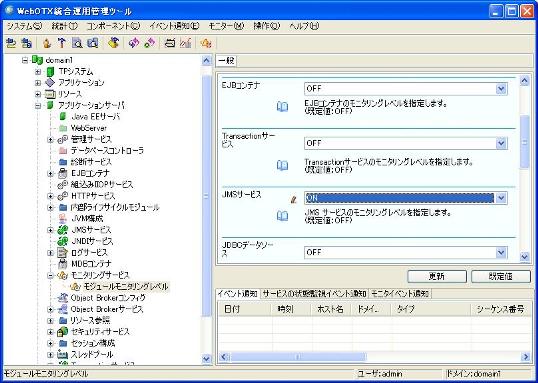Click the ログサービス tree icon
The width and height of the screenshot is (538, 383).
(63, 253)
